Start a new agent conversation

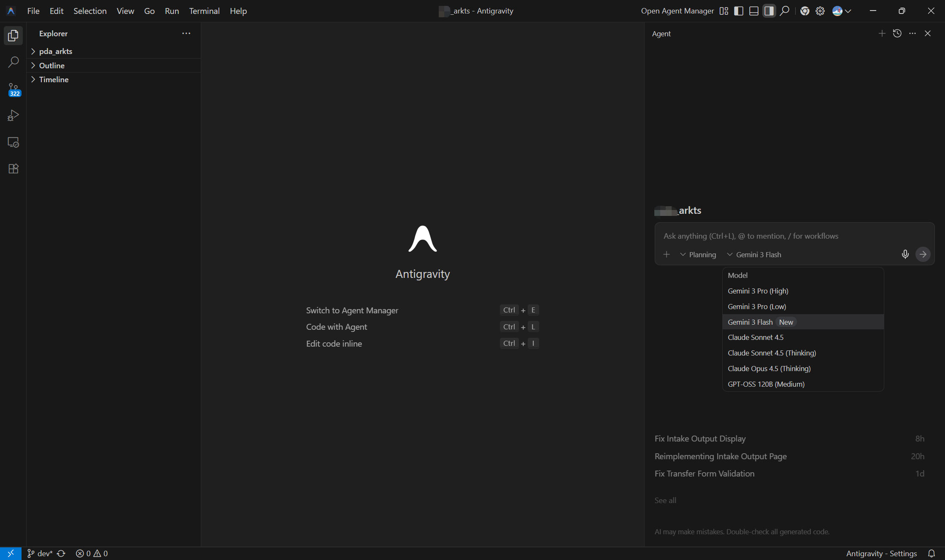(x=882, y=33)
